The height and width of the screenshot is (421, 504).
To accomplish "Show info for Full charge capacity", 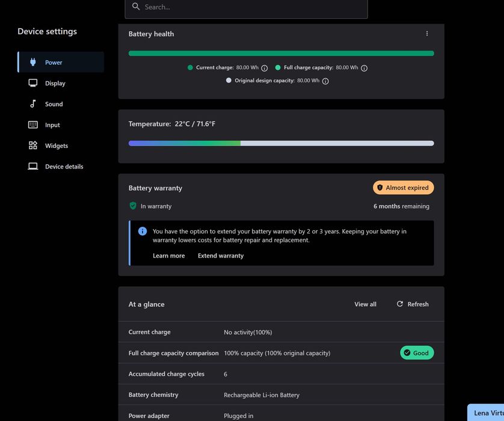I will tap(364, 68).
